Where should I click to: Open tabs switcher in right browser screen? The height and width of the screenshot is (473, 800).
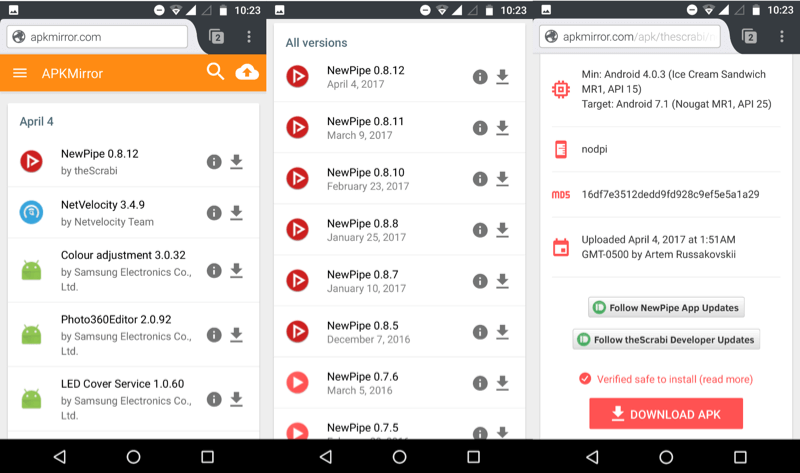(749, 37)
